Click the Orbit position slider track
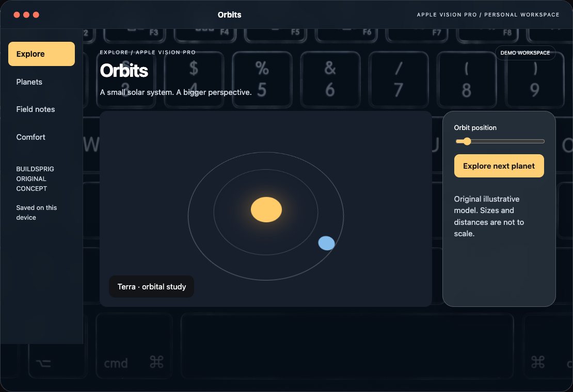The width and height of the screenshot is (573, 392). (500, 142)
